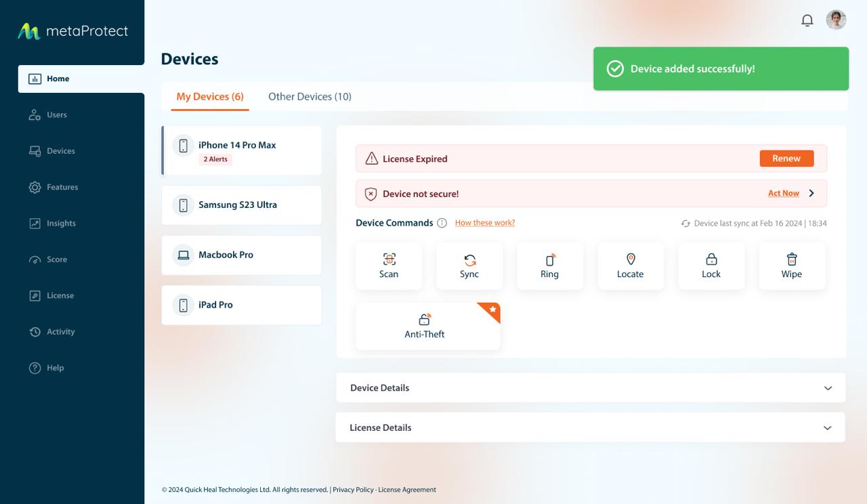Open the notifications bell icon
The image size is (867, 504).
(807, 20)
